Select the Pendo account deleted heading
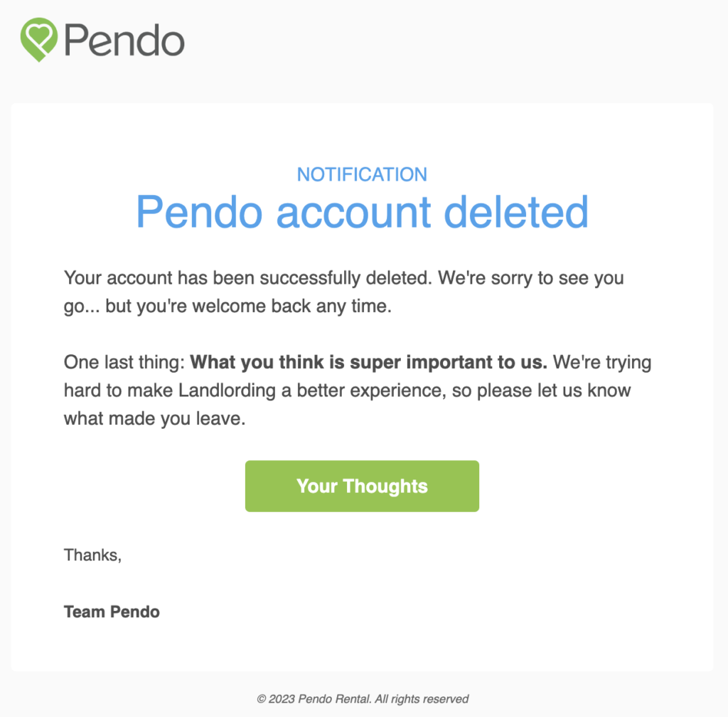728x717 pixels. click(x=362, y=212)
